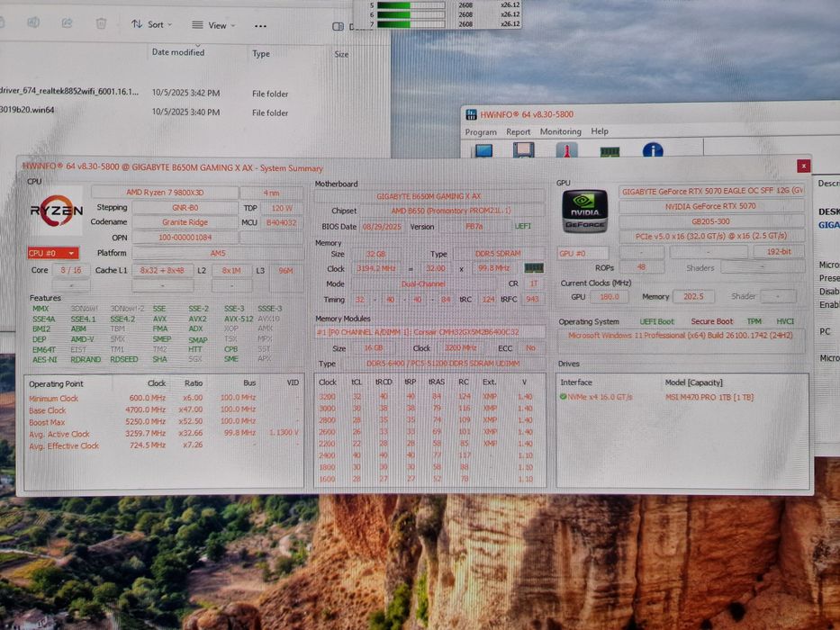
Task: Click the core 7 usage bar
Action: (x=411, y=24)
